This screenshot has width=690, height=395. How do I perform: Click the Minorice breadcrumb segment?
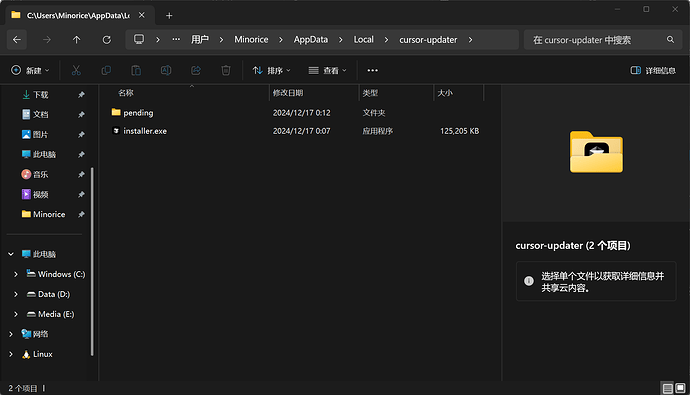251,40
